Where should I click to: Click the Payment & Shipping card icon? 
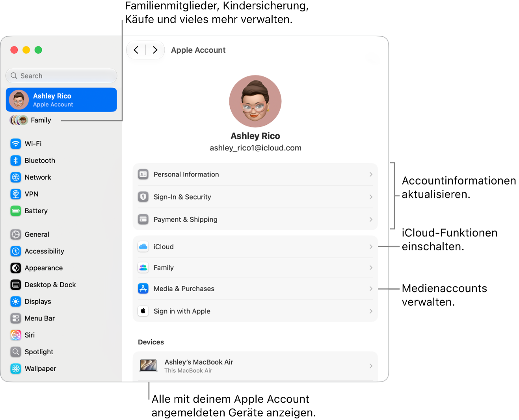click(x=143, y=219)
